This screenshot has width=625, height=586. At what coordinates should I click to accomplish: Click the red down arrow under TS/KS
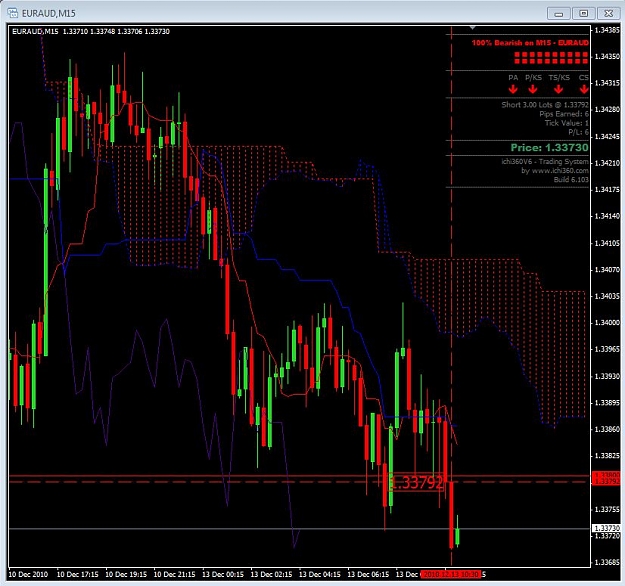coord(558,89)
